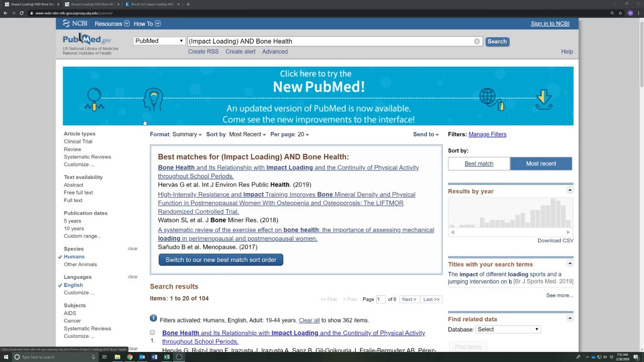Apply the Clinical Trial article type filter
The height and width of the screenshot is (362, 644).
[78, 141]
